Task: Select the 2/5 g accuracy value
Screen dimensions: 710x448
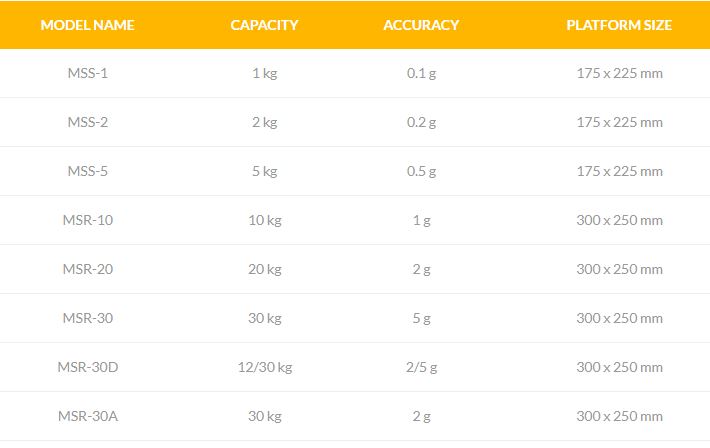Action: (421, 367)
